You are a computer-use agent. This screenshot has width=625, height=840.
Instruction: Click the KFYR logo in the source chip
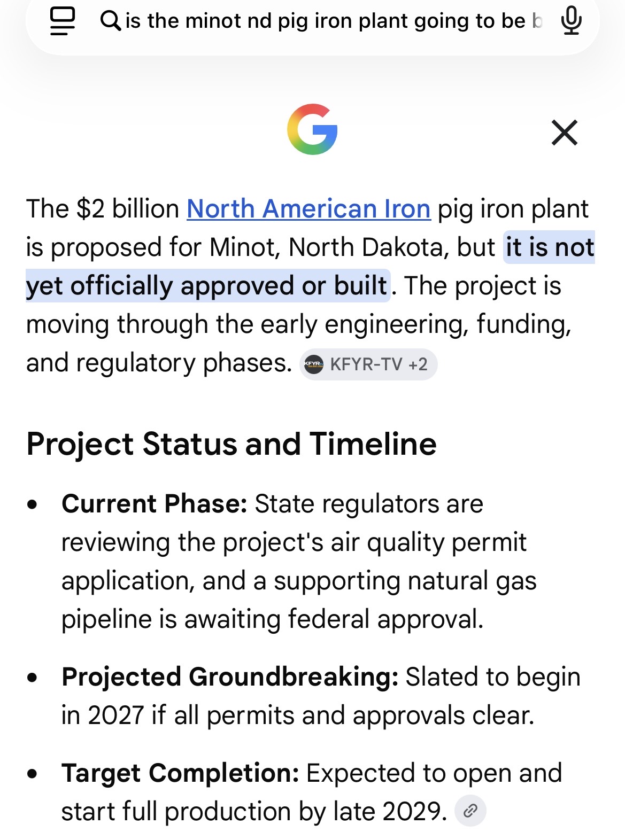tap(314, 364)
